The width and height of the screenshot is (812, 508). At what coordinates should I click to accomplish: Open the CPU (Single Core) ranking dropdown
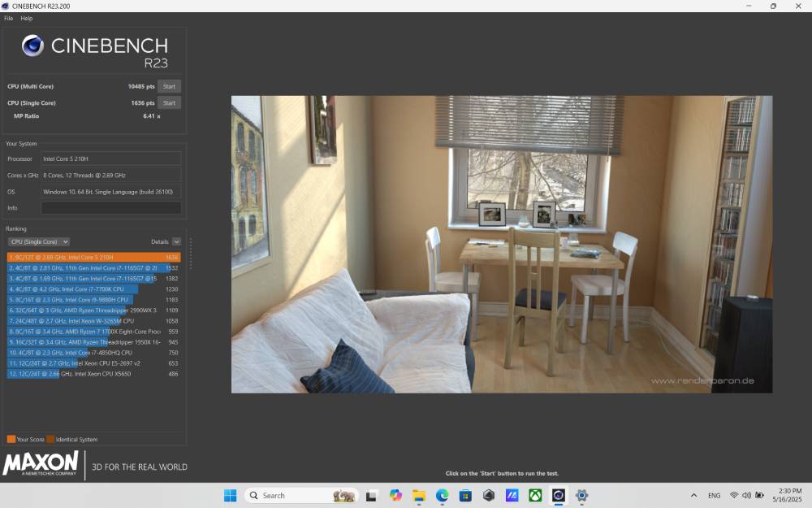tap(39, 241)
